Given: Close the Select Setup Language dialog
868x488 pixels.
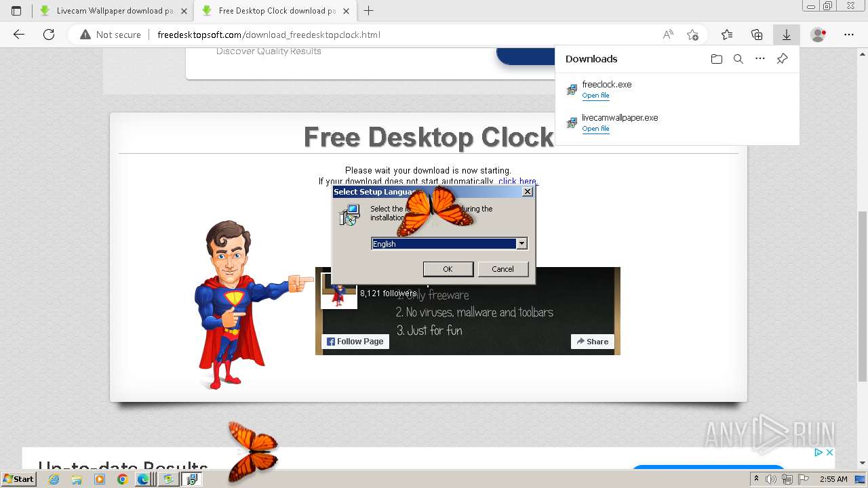Looking at the screenshot, I should point(528,192).
